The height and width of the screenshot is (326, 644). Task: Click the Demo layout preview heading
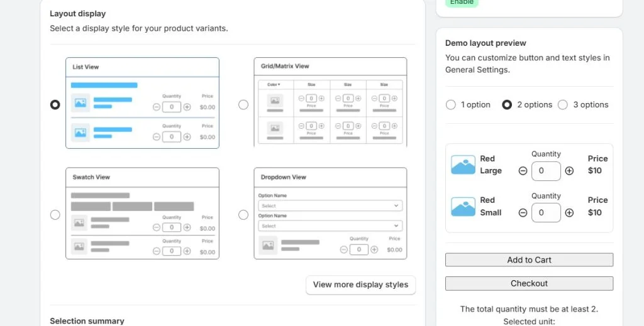pyautogui.click(x=486, y=43)
